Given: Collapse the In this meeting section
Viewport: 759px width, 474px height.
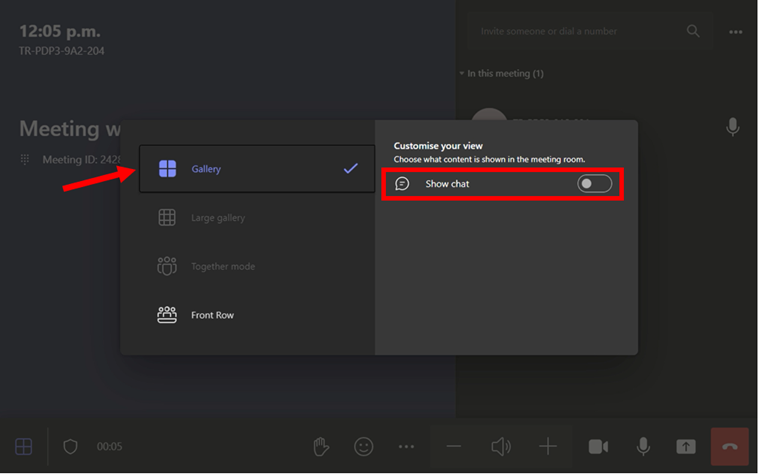Looking at the screenshot, I should point(462,74).
